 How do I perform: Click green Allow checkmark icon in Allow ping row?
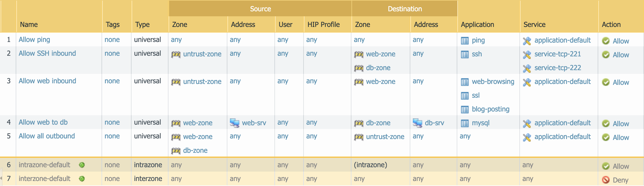(x=606, y=41)
